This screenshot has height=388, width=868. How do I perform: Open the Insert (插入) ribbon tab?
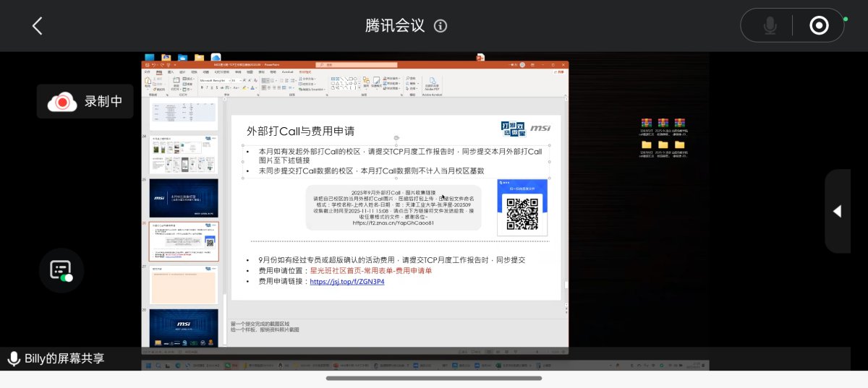[170, 72]
